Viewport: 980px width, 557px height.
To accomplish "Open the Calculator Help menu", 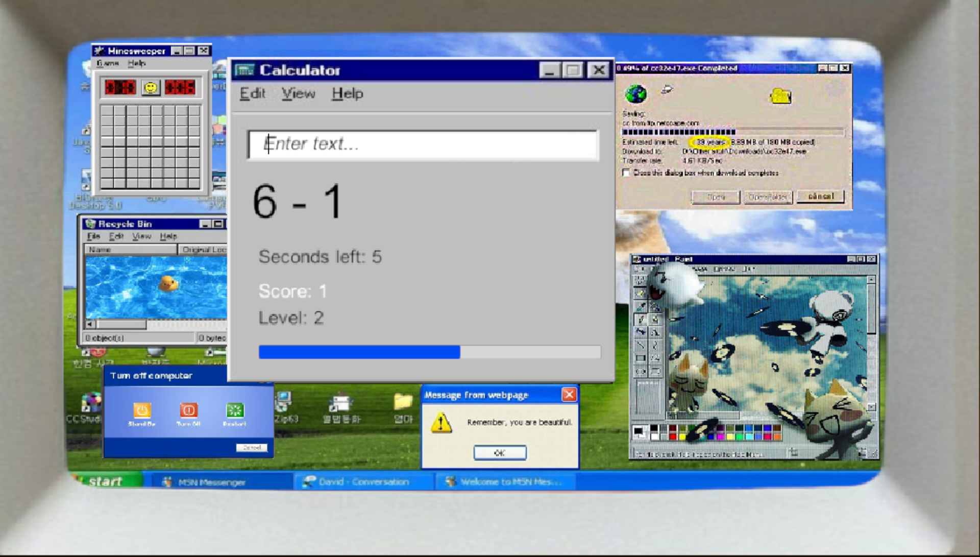I will (x=347, y=93).
